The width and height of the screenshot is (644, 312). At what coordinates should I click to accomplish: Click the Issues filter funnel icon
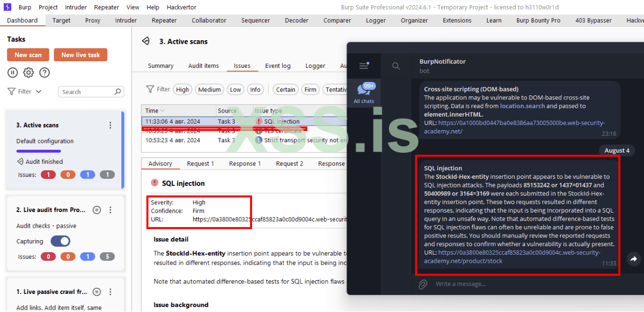point(150,89)
